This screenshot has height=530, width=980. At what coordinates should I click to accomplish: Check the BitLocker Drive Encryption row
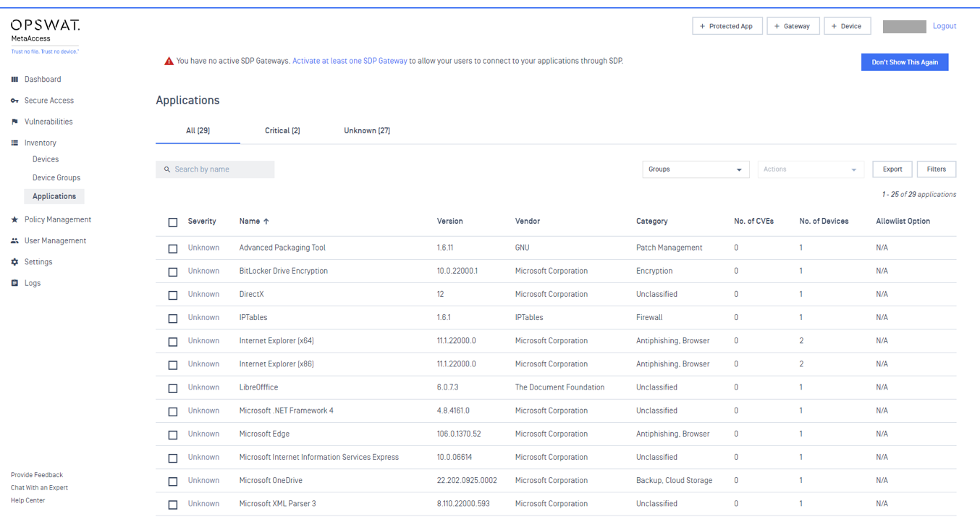click(x=173, y=272)
